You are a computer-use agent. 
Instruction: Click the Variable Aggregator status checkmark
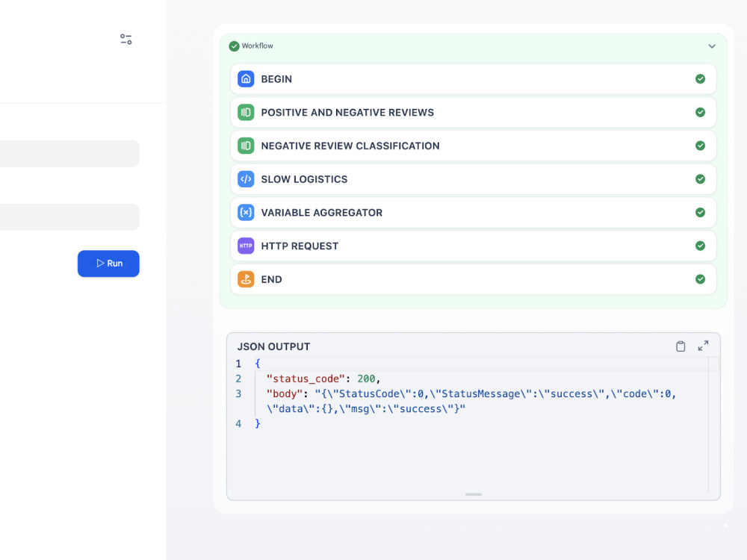pos(701,212)
